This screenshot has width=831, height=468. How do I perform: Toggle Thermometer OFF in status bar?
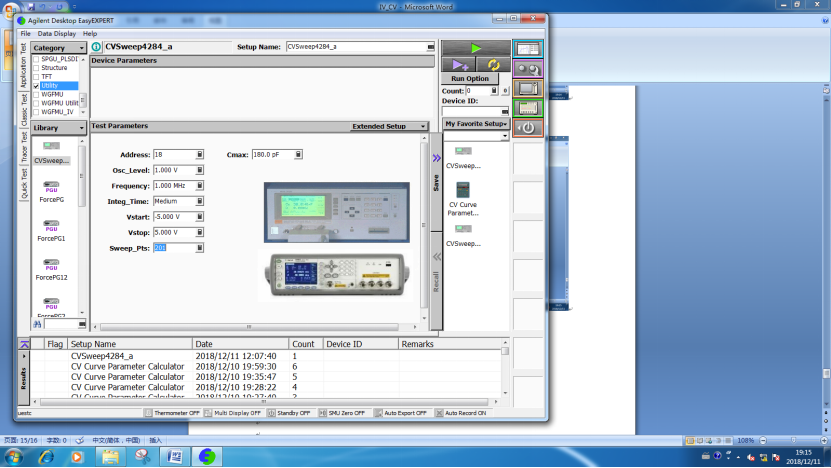tap(172, 413)
